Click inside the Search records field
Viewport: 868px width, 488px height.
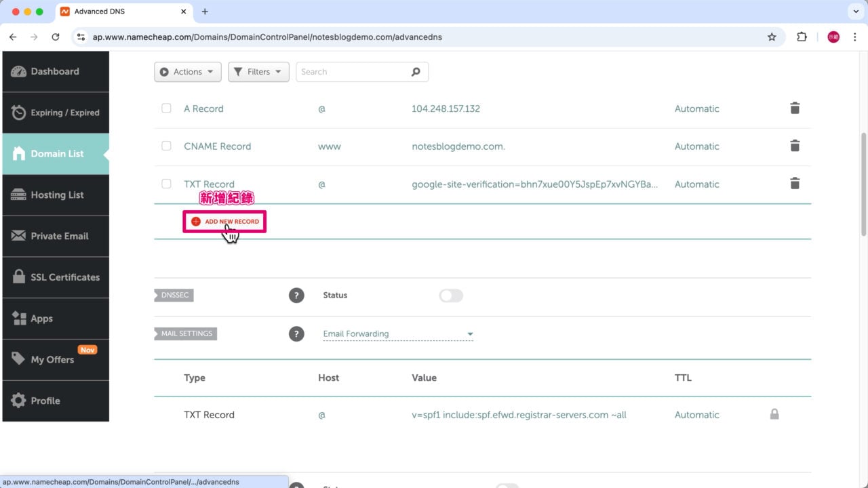click(353, 71)
